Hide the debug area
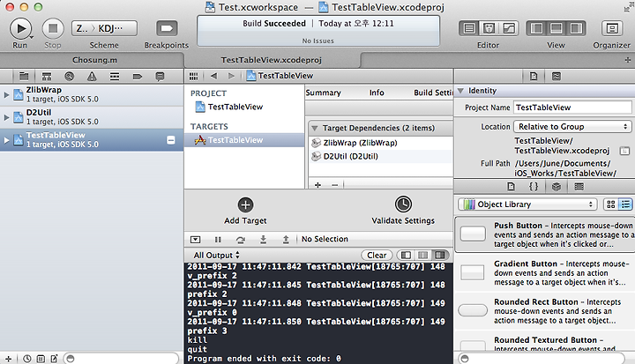 (195, 240)
